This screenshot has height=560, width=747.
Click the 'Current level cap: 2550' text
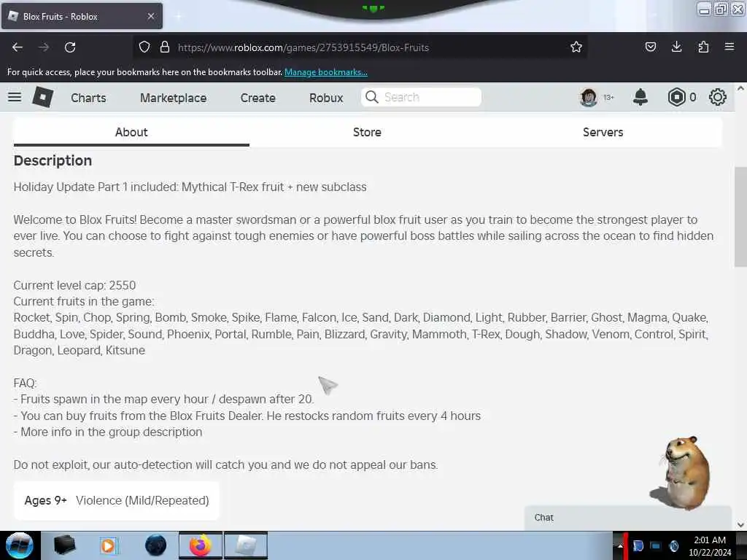[x=75, y=285]
